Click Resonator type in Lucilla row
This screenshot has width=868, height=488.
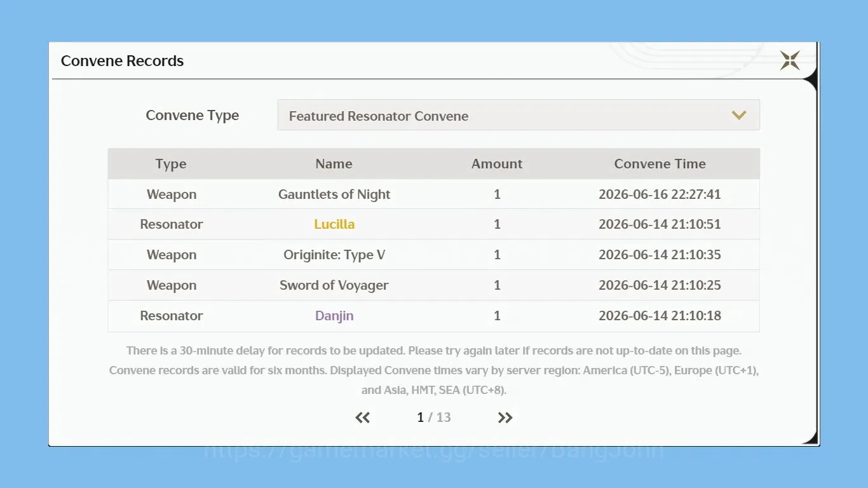click(x=172, y=224)
